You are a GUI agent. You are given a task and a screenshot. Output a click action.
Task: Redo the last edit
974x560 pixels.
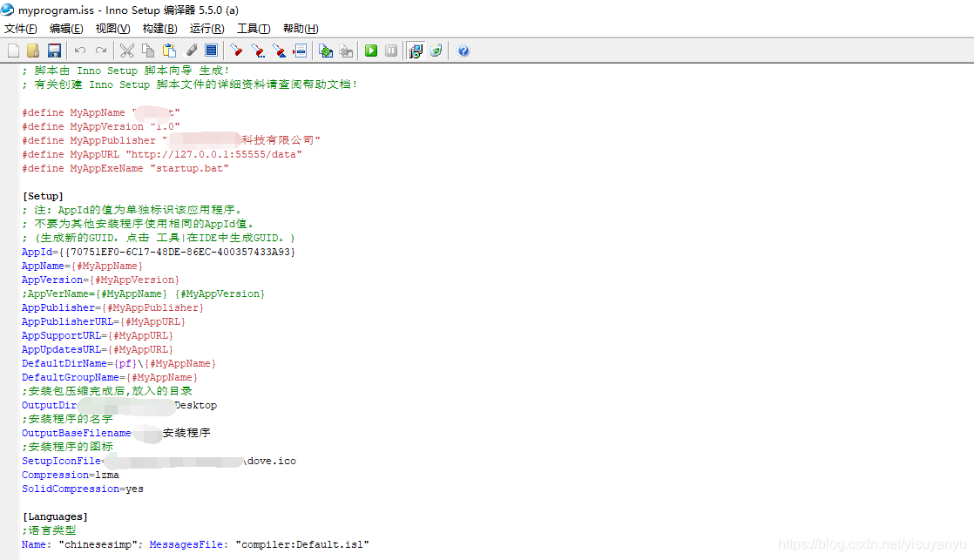point(101,51)
